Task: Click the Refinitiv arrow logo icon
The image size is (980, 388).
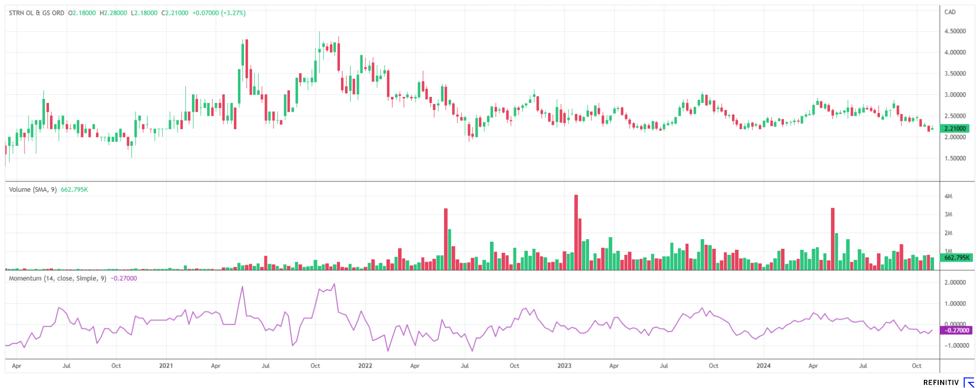Action: pos(968,382)
